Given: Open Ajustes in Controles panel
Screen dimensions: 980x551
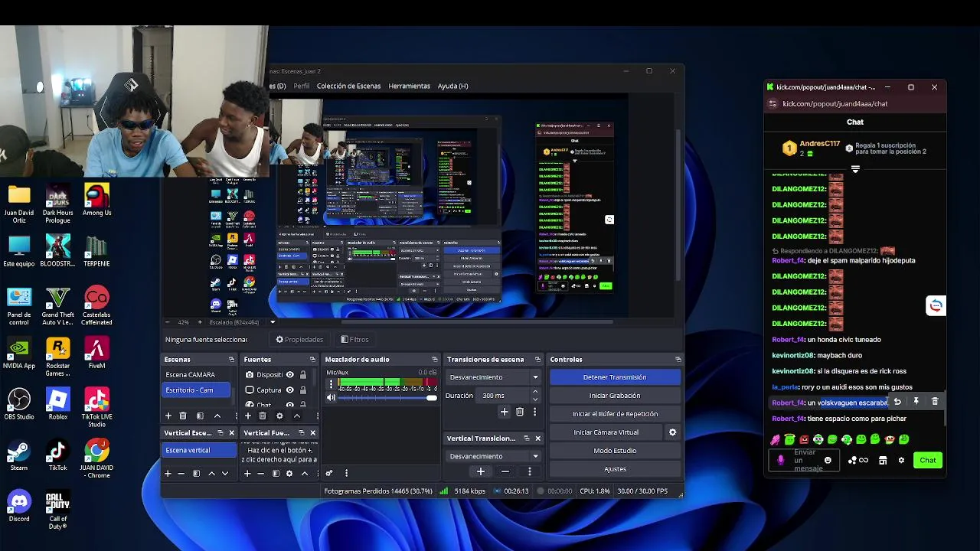Looking at the screenshot, I should pyautogui.click(x=615, y=469).
